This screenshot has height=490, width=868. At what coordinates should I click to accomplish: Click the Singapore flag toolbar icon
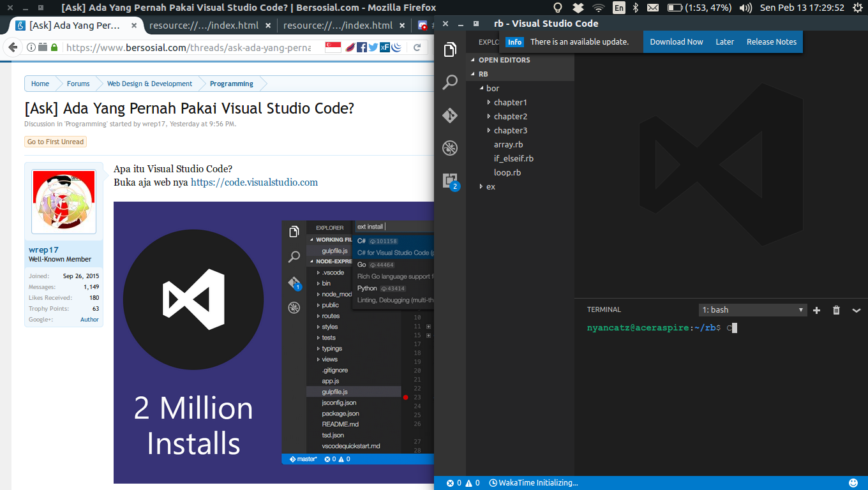333,48
